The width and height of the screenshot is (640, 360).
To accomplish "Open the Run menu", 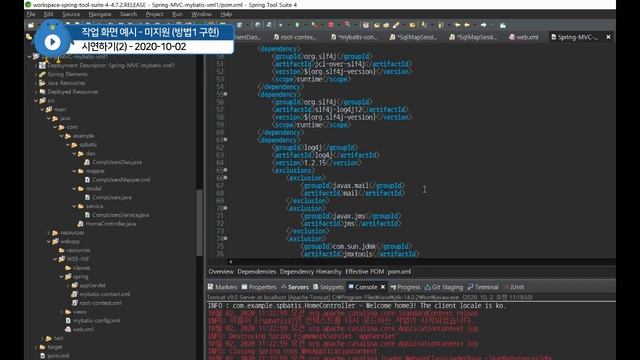I will click(x=177, y=14).
